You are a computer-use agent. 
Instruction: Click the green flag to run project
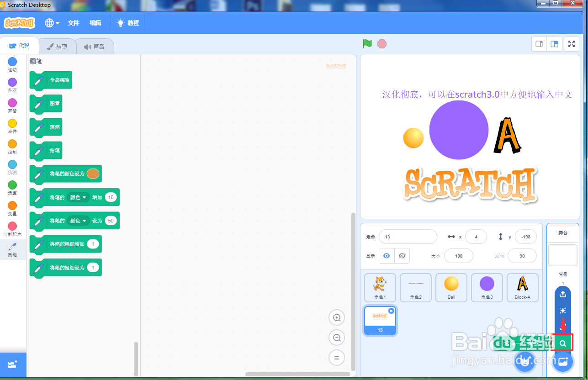coord(366,43)
